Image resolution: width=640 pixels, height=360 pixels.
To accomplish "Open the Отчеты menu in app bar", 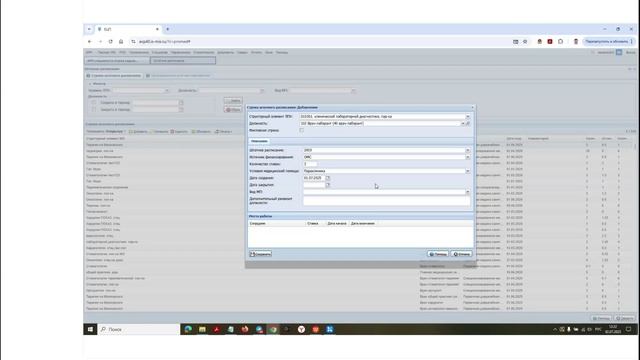I will 257,53.
